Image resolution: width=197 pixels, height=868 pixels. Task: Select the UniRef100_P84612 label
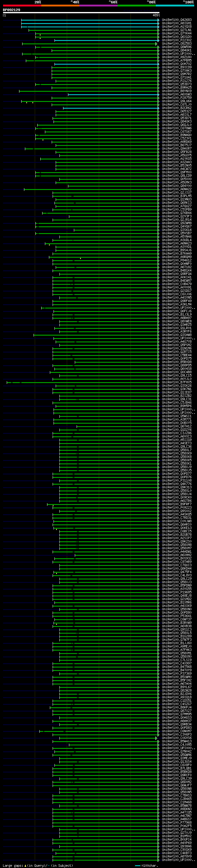coord(176,260)
